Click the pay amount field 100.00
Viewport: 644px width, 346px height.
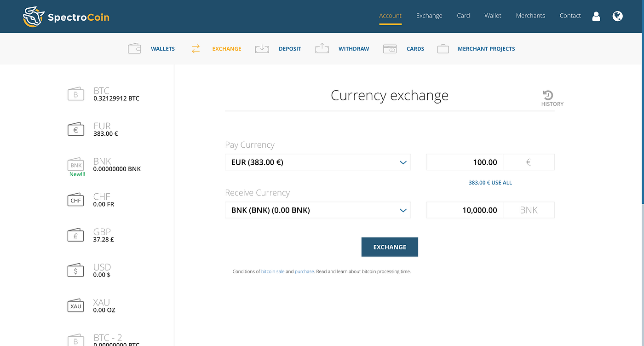click(x=465, y=162)
